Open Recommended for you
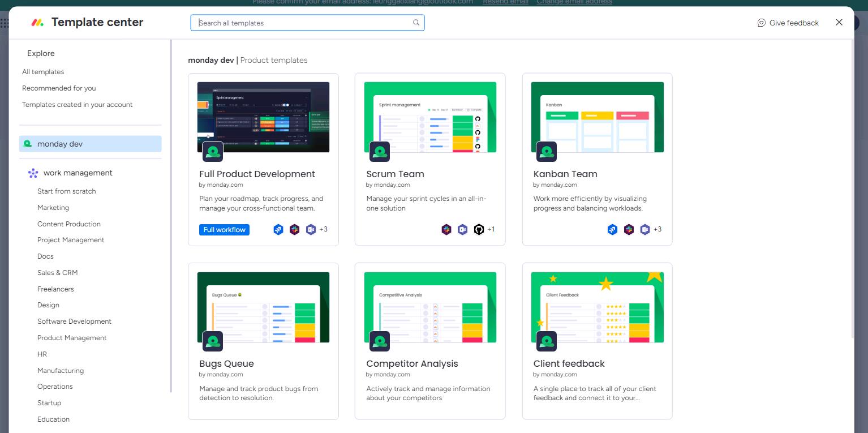The image size is (868, 433). tap(59, 88)
